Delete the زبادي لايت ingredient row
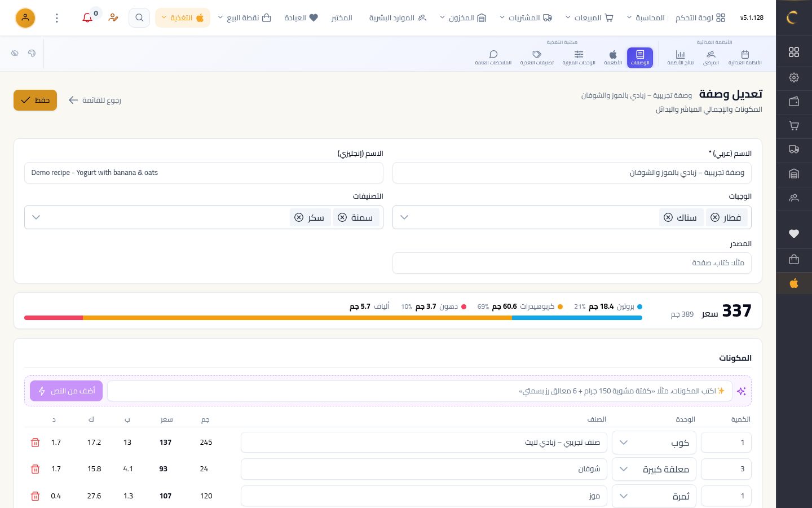The height and width of the screenshot is (508, 812). coord(35,443)
